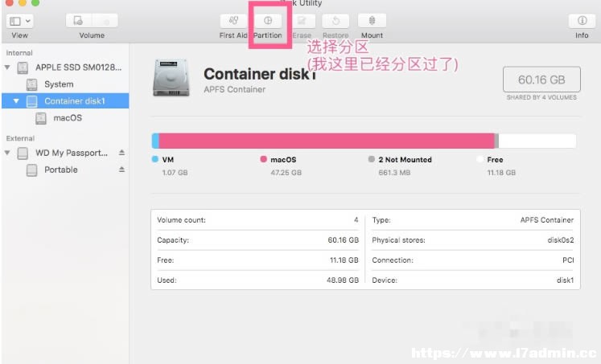This screenshot has height=364, width=601.
Task: Click the remove Volume toolbar icon
Action: point(105,21)
